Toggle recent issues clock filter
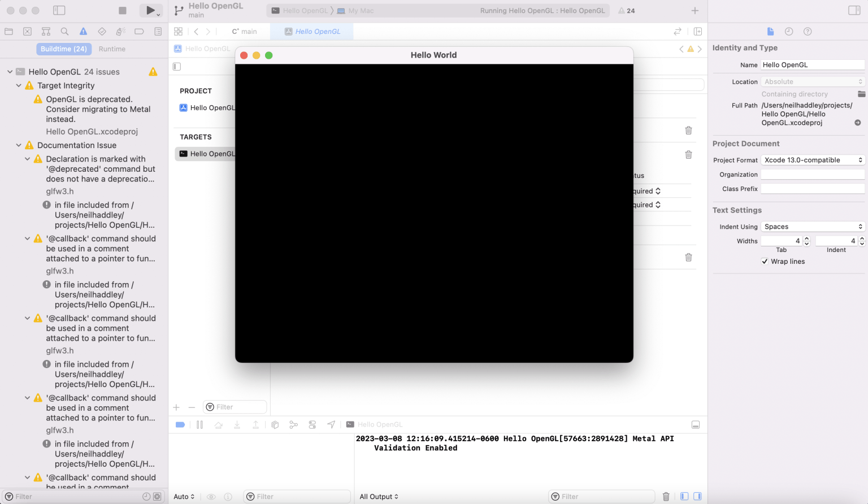This screenshot has width=868, height=504. [x=146, y=497]
